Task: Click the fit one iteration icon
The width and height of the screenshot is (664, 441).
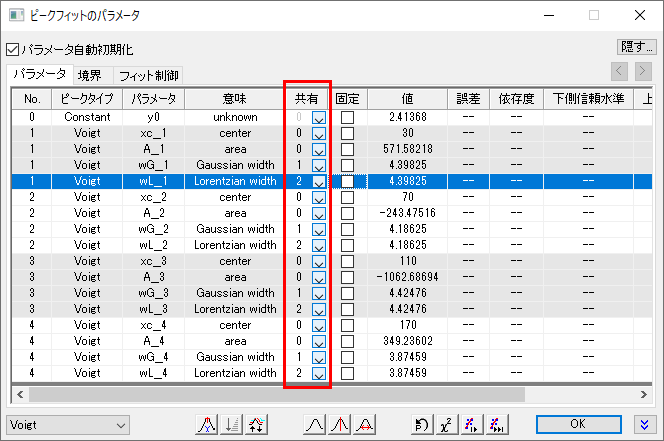Action: (x=472, y=424)
